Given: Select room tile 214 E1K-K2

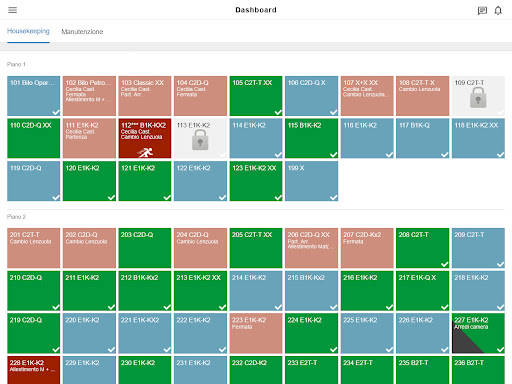Looking at the screenshot, I should tap(256, 291).
